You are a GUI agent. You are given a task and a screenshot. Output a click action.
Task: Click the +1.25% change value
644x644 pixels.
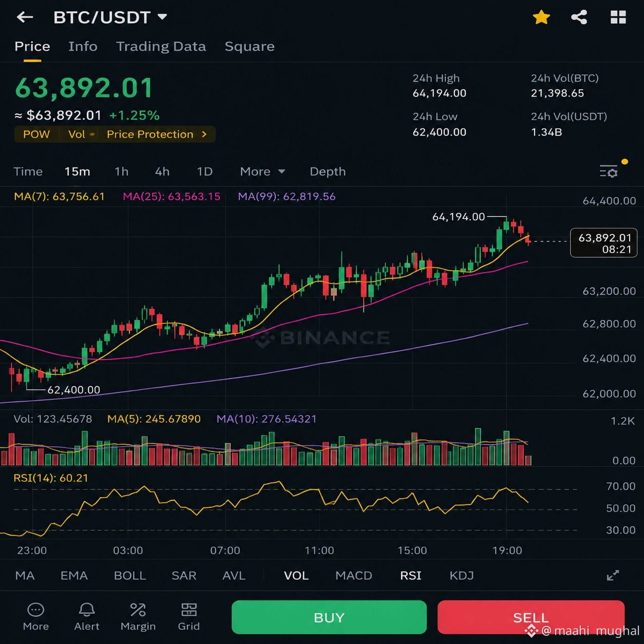coord(135,116)
